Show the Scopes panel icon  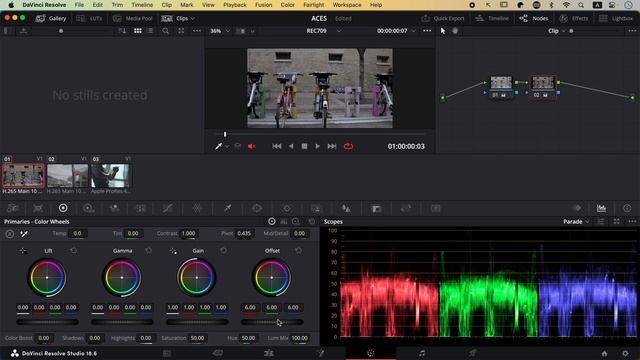coord(601,208)
